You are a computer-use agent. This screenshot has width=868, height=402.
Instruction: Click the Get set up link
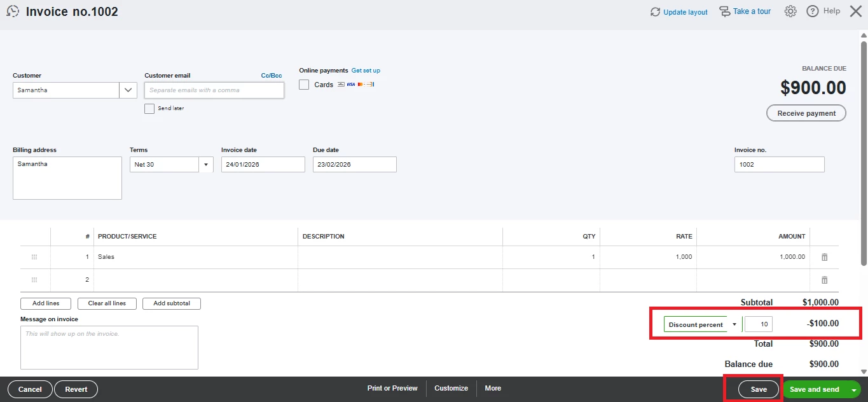366,71
